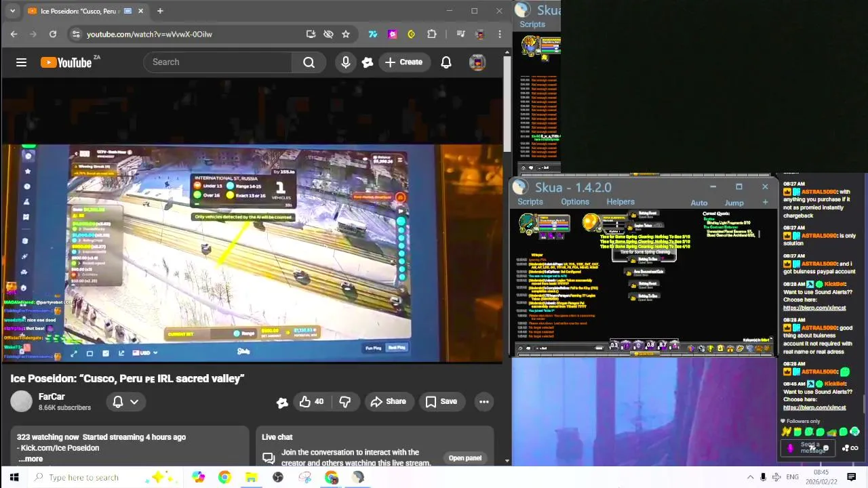Reload the YouTube page
Screen dimensions: 868x488
coord(52,34)
